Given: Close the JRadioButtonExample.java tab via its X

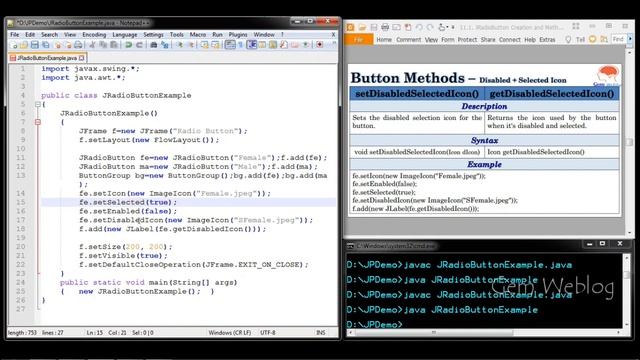Looking at the screenshot, I should [82, 58].
